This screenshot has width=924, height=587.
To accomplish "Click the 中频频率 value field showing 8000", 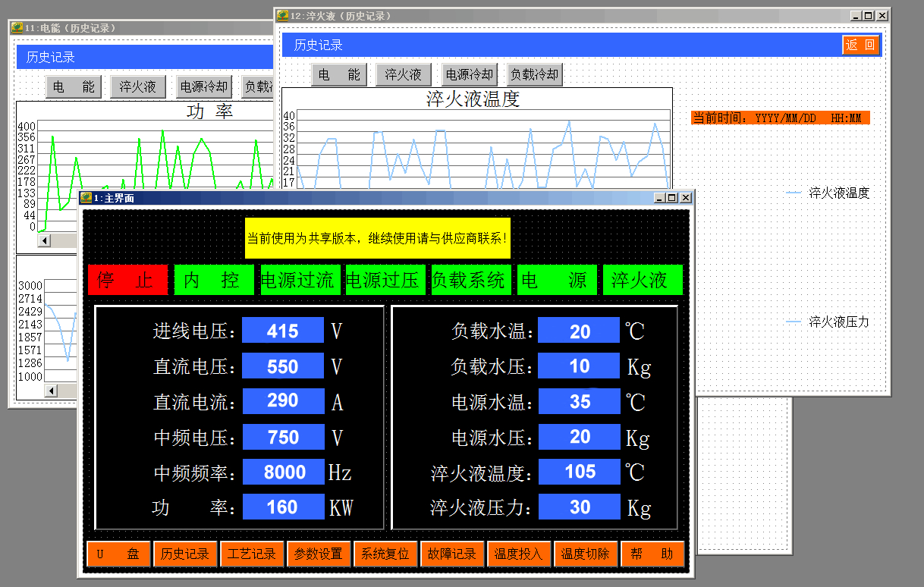I will pos(284,472).
